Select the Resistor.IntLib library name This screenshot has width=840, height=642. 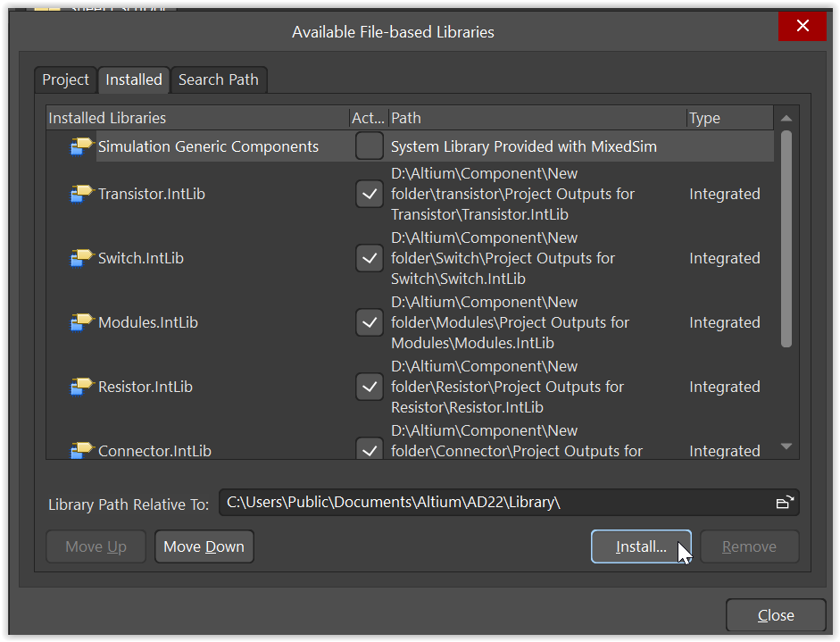click(146, 387)
